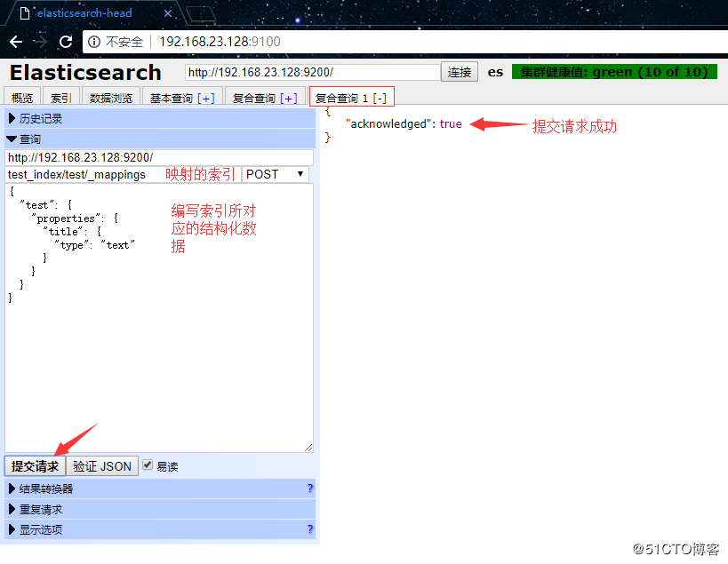Open help for 结果转换器
Screen dimensions: 728x564
tap(310, 489)
